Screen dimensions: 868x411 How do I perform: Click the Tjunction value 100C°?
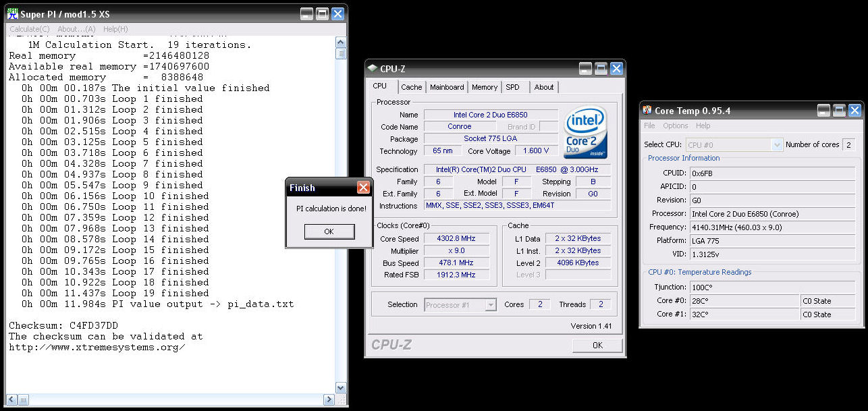point(773,287)
